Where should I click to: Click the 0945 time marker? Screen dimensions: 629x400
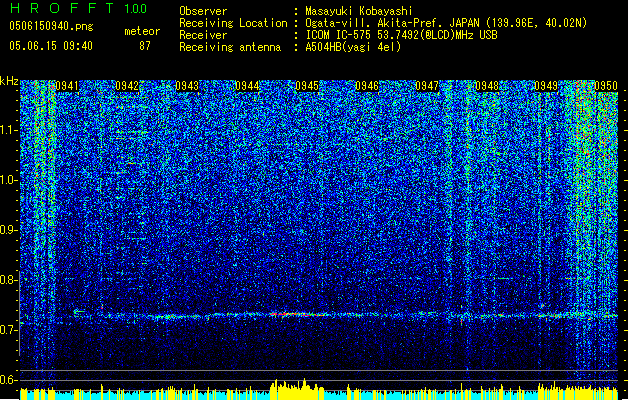307,86
